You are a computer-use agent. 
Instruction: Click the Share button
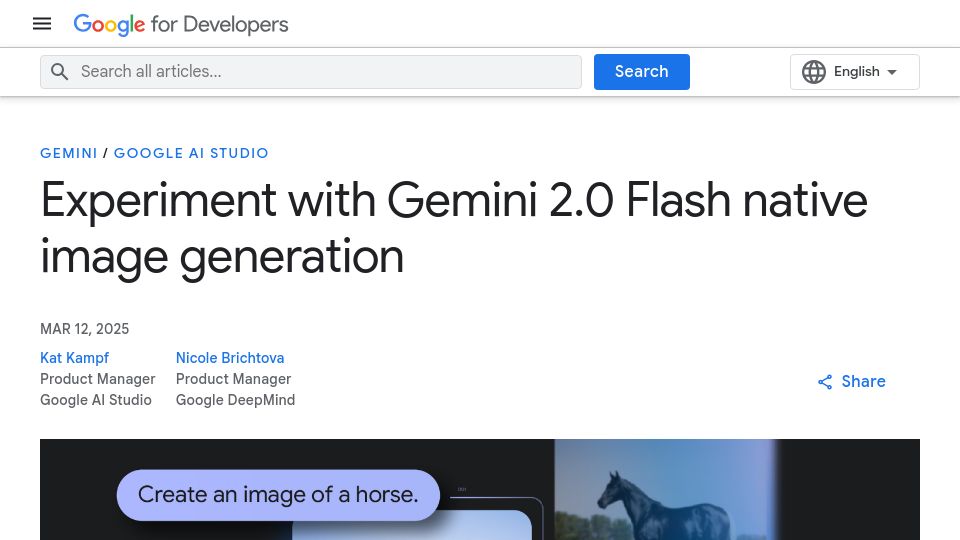(852, 381)
